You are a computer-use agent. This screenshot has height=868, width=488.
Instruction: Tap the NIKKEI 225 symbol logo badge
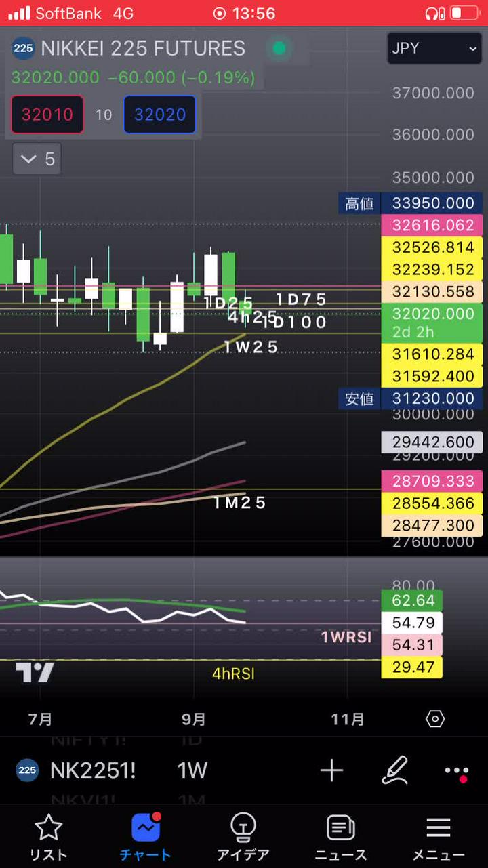click(24, 48)
